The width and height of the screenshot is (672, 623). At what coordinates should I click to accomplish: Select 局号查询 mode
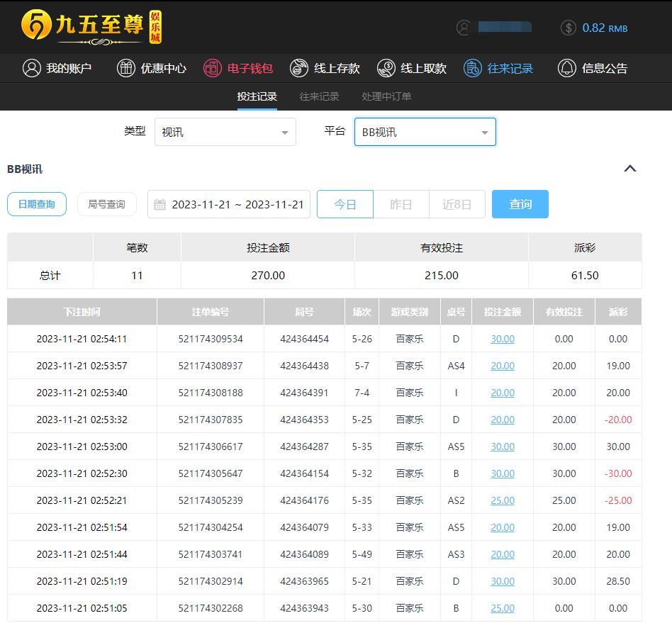[107, 204]
